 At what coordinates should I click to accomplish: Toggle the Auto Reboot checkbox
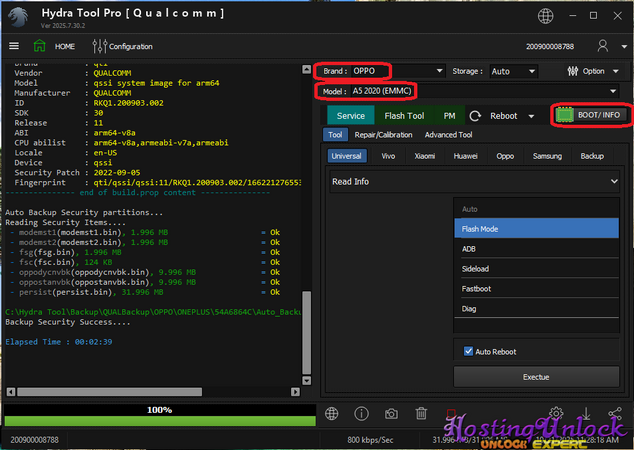coord(470,351)
